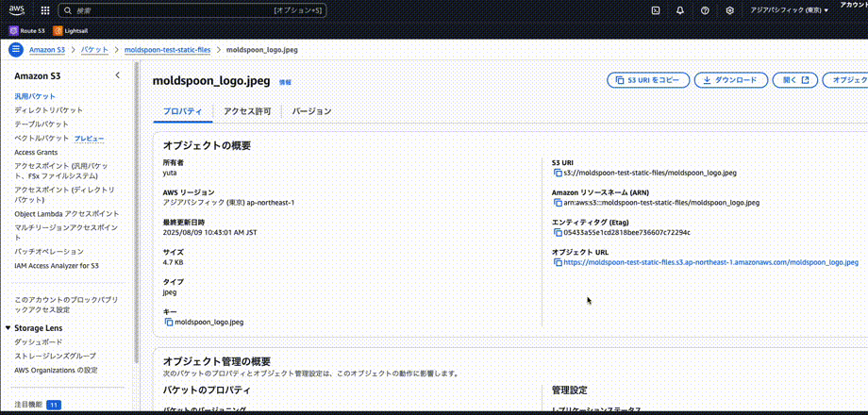The image size is (868, 415).
Task: Copy the Amazon Resource Name icon
Action: click(x=558, y=203)
